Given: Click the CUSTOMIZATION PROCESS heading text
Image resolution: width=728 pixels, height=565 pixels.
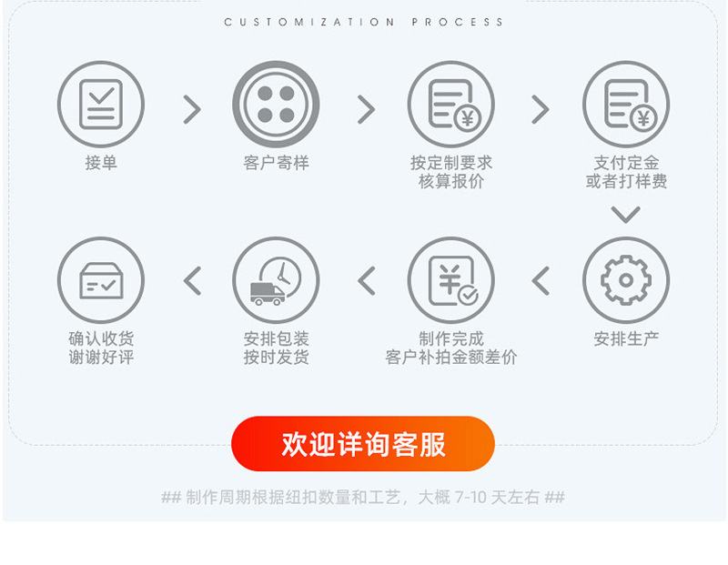Looking at the screenshot, I should tap(363, 22).
